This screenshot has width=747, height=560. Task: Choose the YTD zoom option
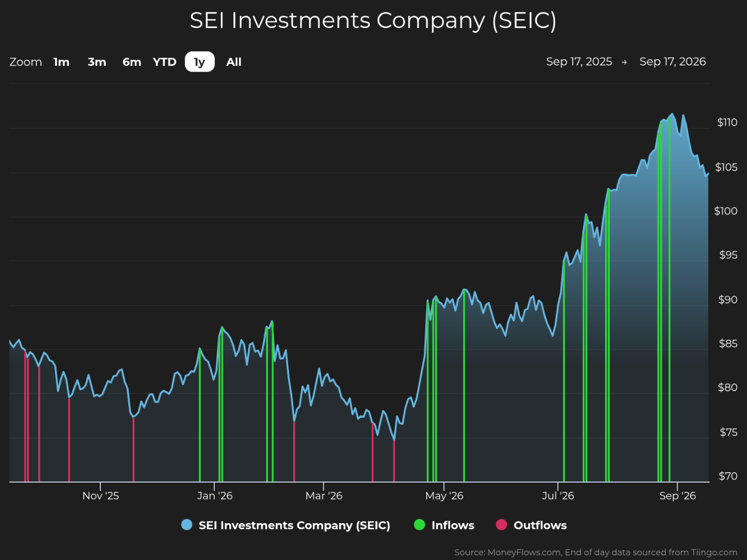(165, 62)
